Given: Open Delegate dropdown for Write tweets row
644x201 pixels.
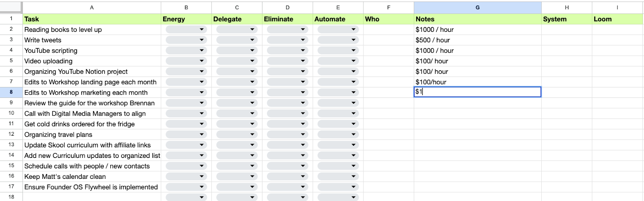Looking at the screenshot, I should (237, 40).
